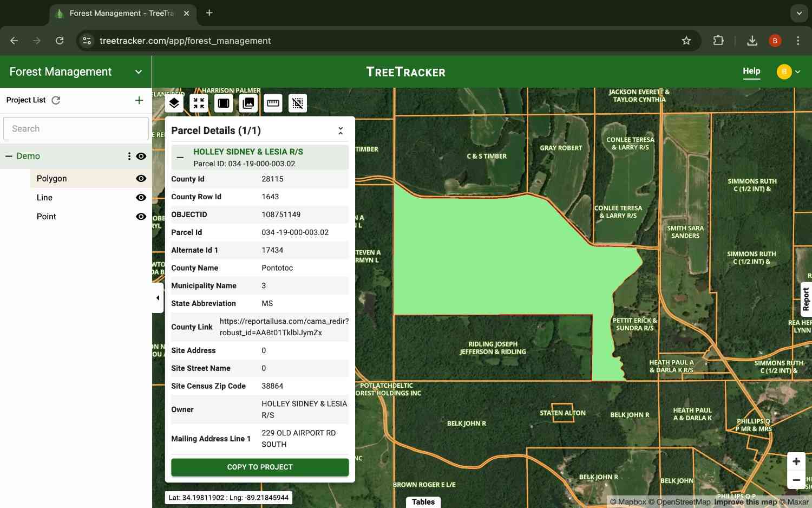Screen dimensions: 812x508
Task: Hide the Point layer
Action: point(141,216)
